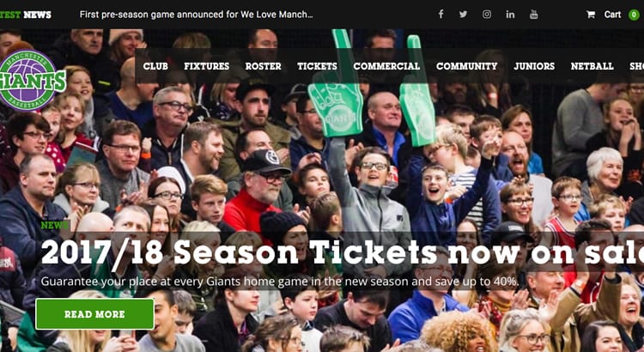The height and width of the screenshot is (352, 644).
Task: Open the Community navigation item
Action: coord(466,66)
